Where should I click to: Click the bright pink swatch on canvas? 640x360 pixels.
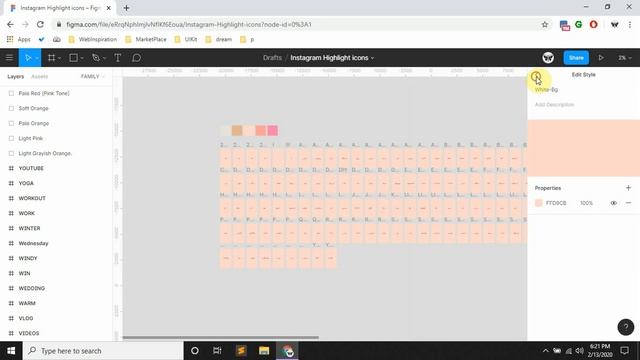click(273, 131)
